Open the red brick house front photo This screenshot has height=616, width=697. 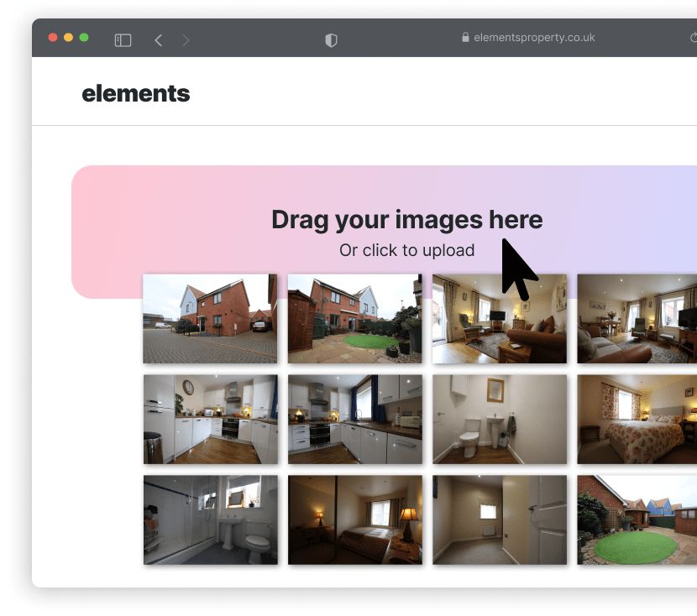pyautogui.click(x=210, y=319)
